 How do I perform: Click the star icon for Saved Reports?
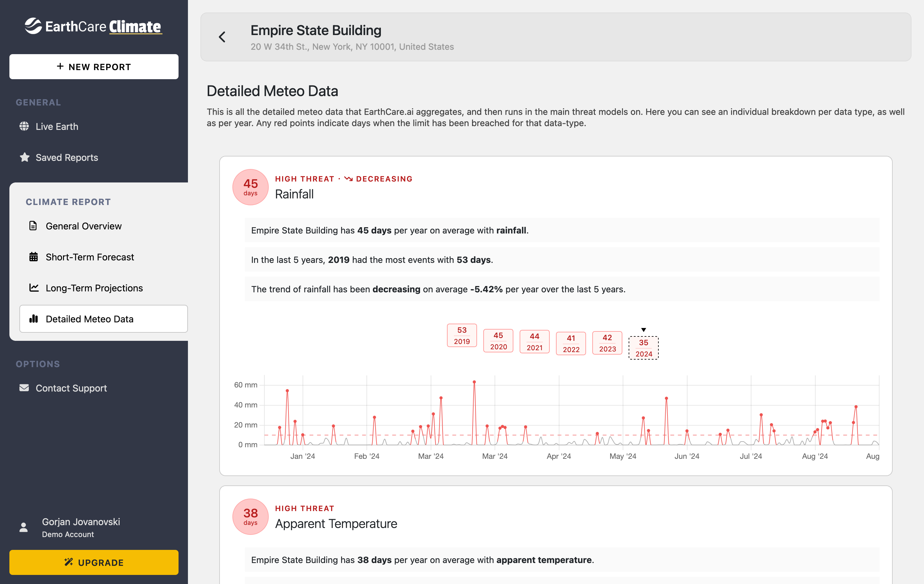[24, 157]
